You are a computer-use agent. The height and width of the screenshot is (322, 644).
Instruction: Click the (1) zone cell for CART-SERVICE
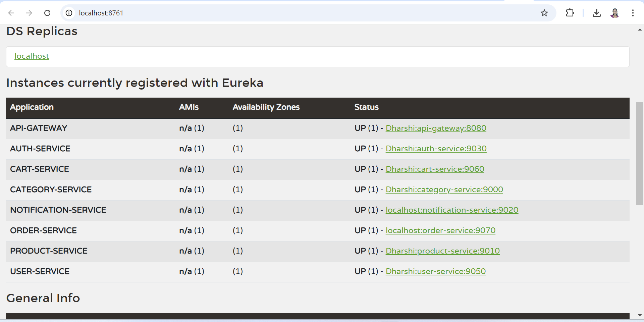(238, 169)
